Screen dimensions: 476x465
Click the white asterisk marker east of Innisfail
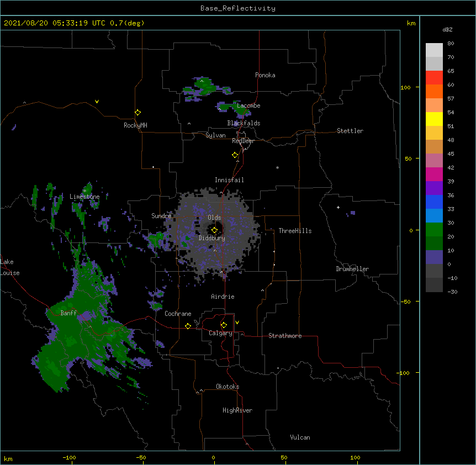pos(277,167)
